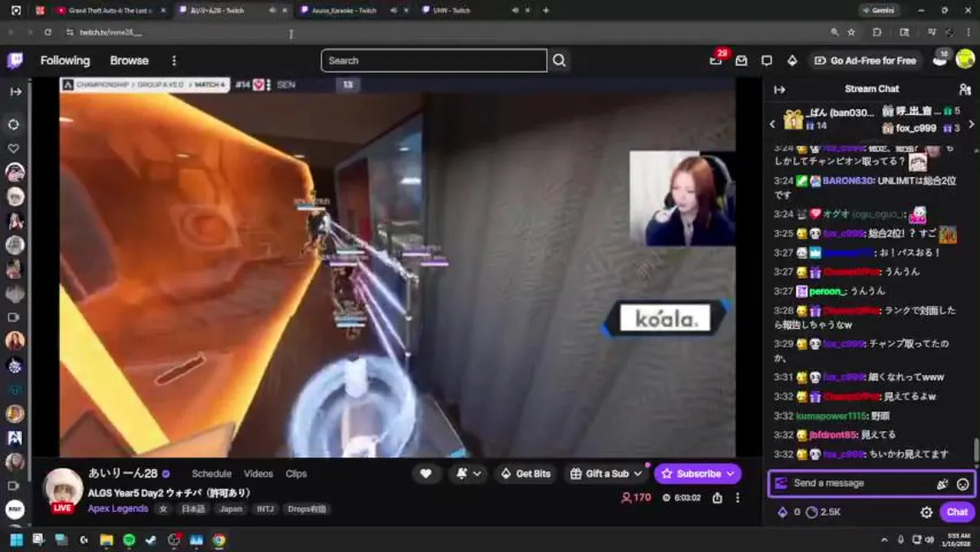The width and height of the screenshot is (980, 552).
Task: Go to the Following page
Action: coord(65,61)
